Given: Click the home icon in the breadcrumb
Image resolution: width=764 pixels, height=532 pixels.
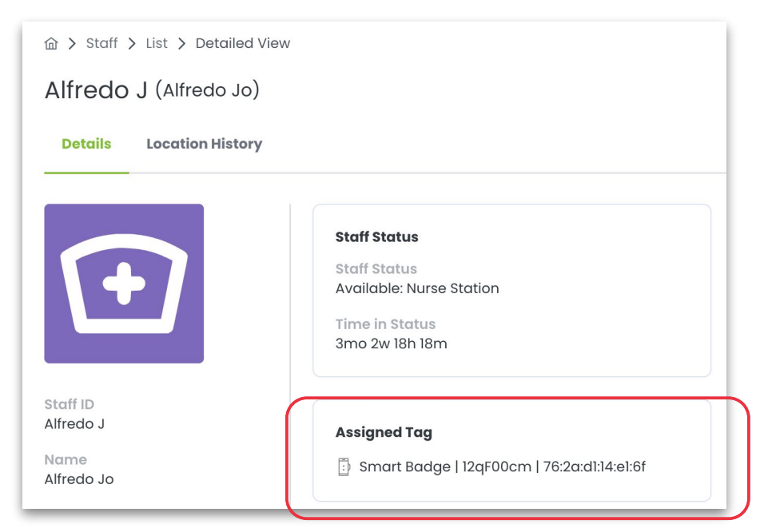Looking at the screenshot, I should click(51, 44).
